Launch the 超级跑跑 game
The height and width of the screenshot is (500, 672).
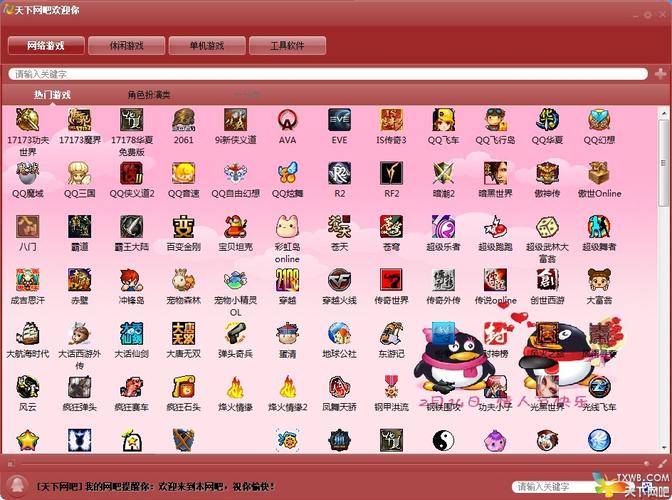point(495,227)
